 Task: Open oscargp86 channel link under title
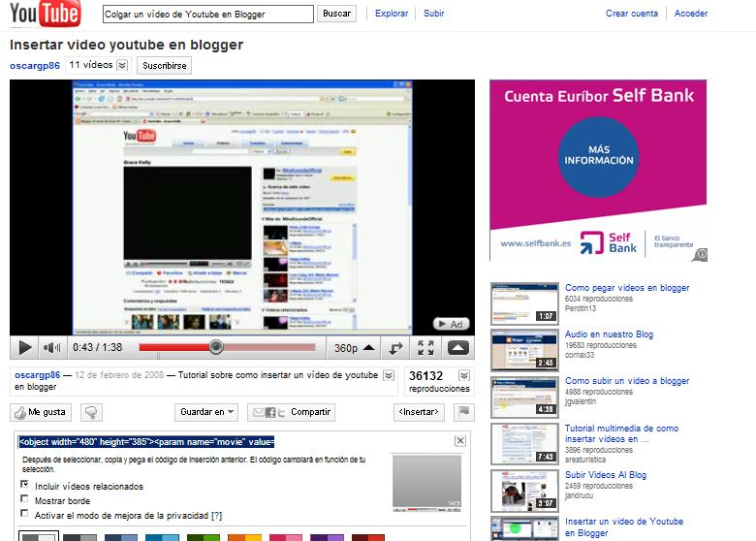[35, 66]
